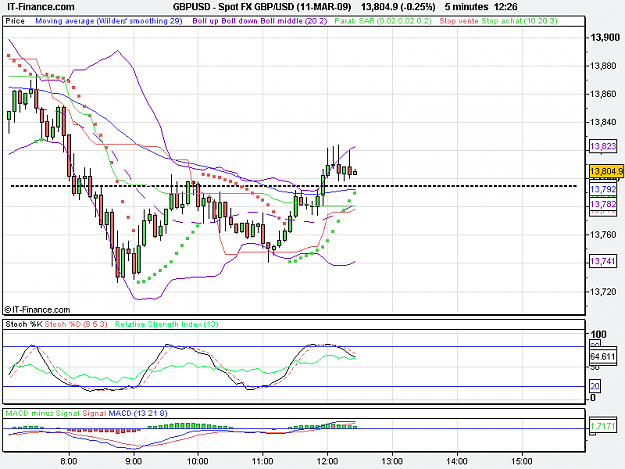Click the last green candle at 12:26
The width and height of the screenshot is (625, 469).
355,173
